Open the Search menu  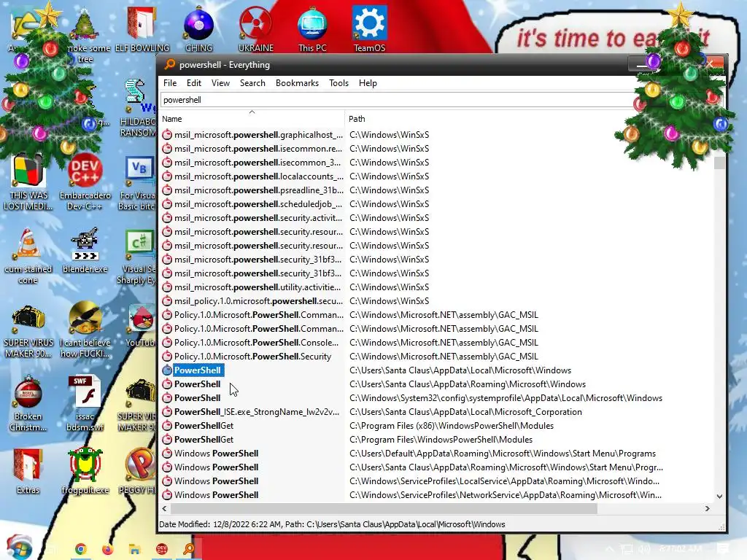click(252, 83)
